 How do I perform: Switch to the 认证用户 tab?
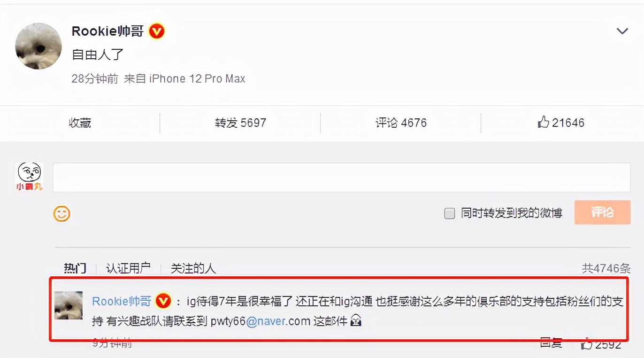click(x=128, y=268)
